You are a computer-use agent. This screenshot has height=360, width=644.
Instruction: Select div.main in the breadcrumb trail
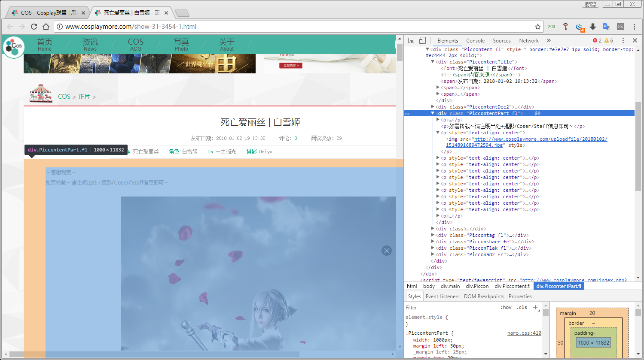(x=450, y=286)
